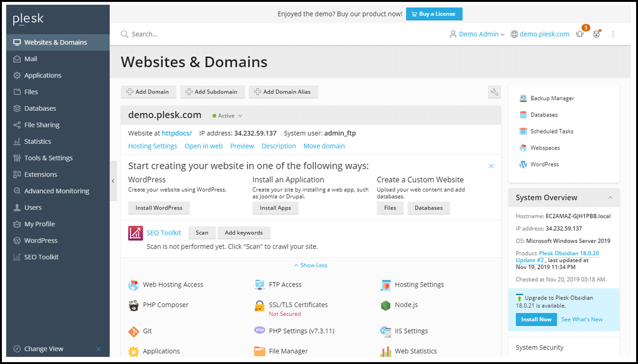Viewport: 638px width, 364px height.
Task: Click Install Apps button
Action: coord(275,208)
